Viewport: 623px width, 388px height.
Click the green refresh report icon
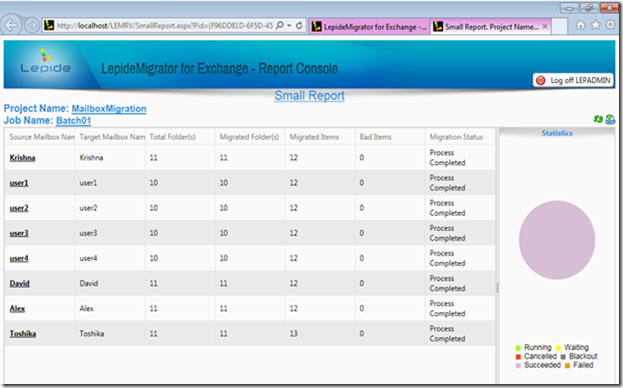pos(598,119)
